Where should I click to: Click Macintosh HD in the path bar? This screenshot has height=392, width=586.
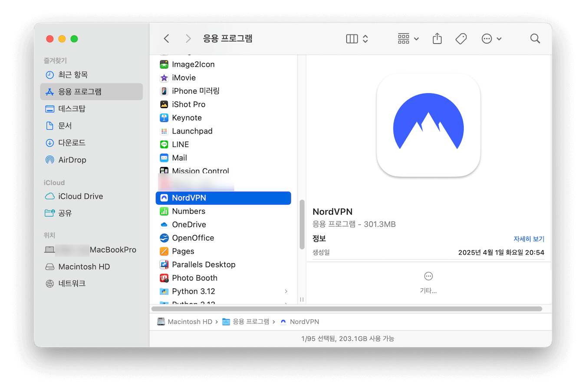click(x=185, y=322)
